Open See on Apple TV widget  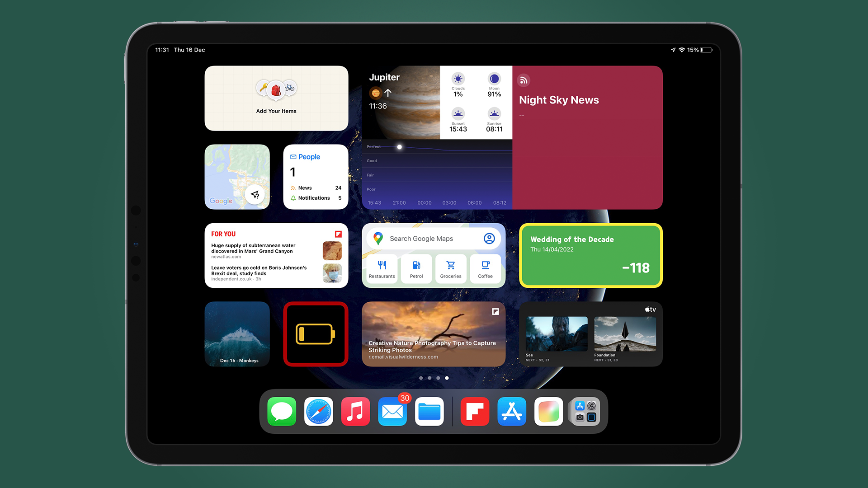554,333
